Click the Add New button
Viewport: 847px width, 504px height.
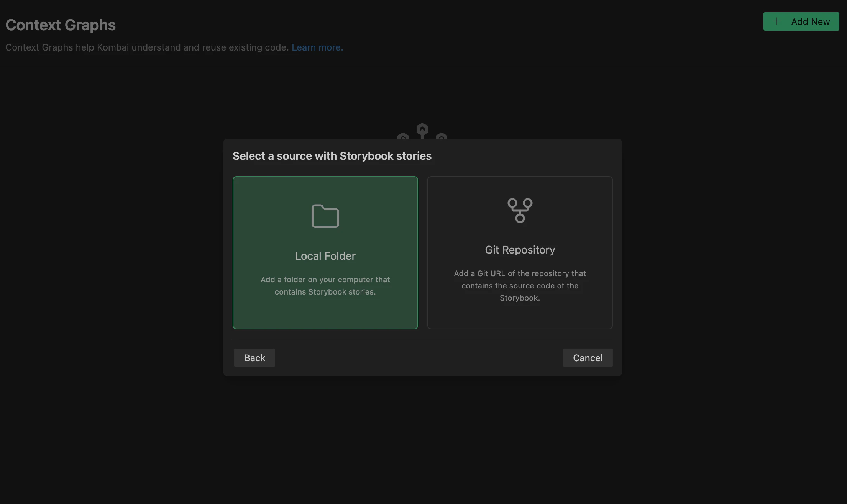(801, 21)
